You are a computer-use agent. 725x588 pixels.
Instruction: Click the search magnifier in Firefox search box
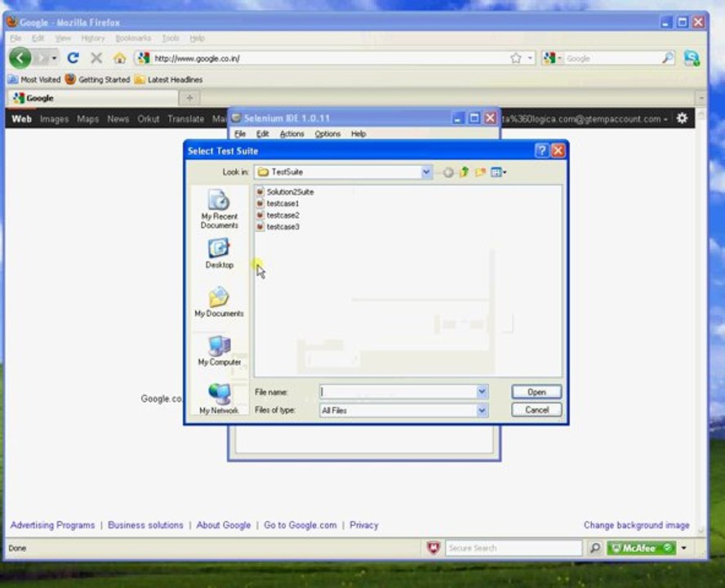(667, 58)
